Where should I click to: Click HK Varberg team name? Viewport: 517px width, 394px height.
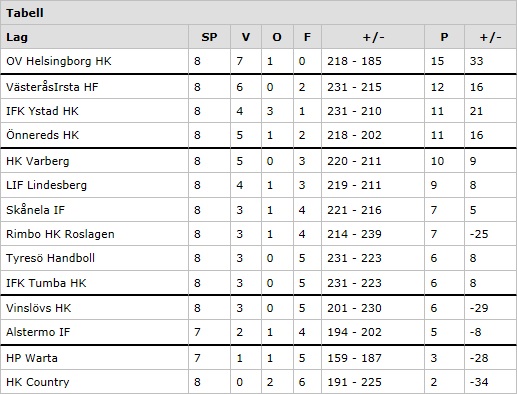[38, 161]
